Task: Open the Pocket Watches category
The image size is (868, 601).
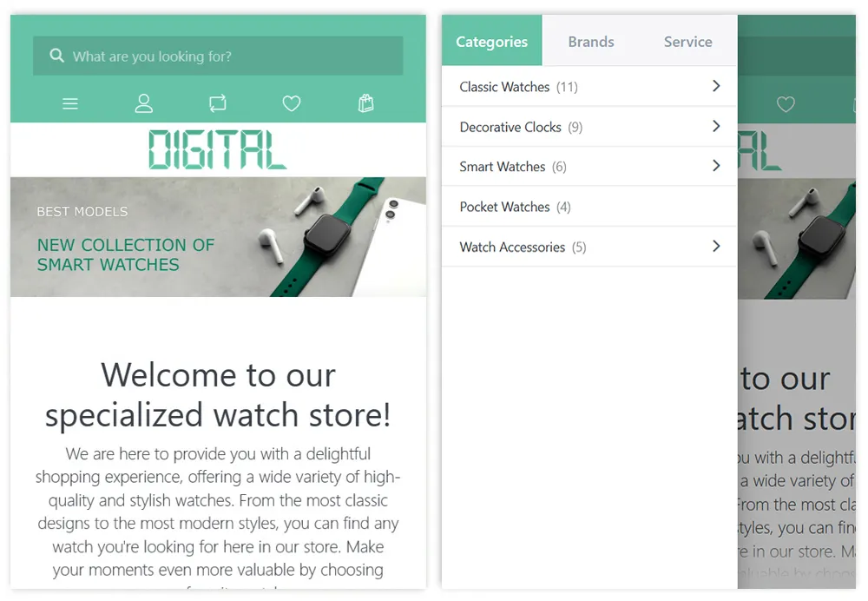Action: click(x=504, y=207)
